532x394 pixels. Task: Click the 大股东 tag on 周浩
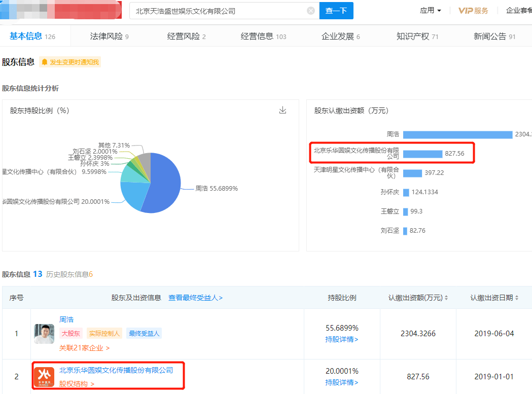click(70, 334)
